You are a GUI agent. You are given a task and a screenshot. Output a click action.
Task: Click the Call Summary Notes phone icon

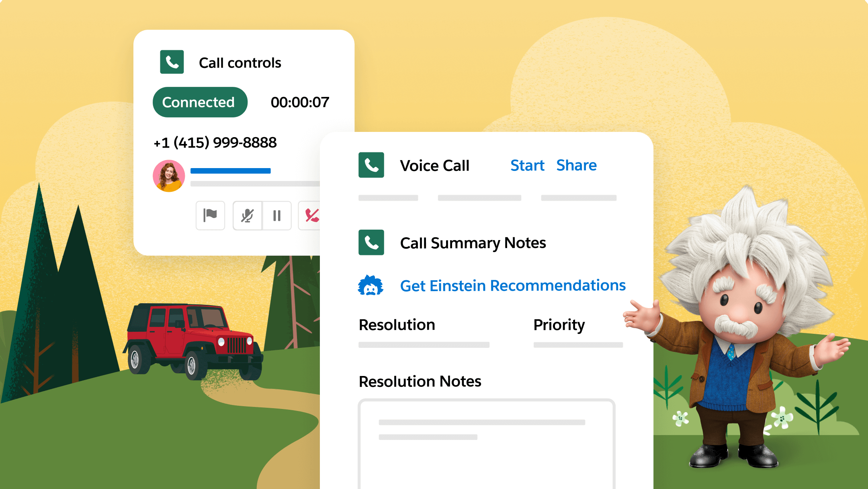point(371,242)
